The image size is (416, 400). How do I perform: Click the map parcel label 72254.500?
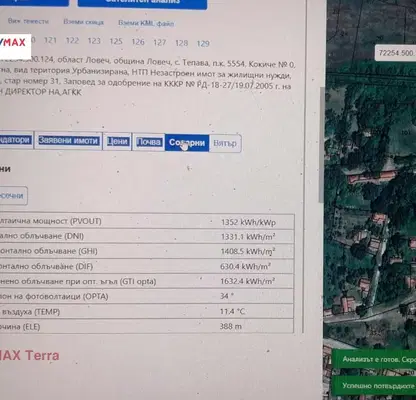click(396, 53)
